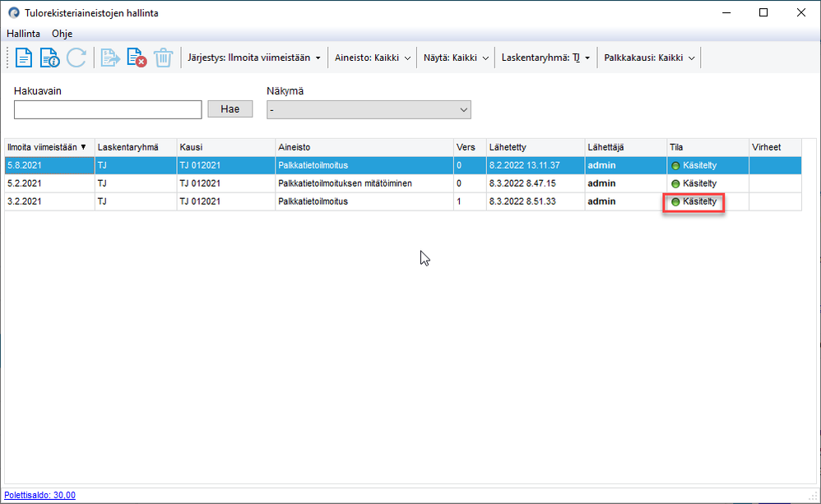Click the Lähetetty column header
821x504 pixels.
click(535, 148)
